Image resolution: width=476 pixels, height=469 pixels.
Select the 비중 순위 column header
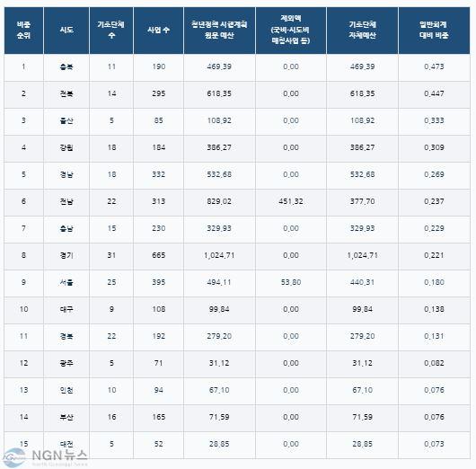[x=23, y=30]
